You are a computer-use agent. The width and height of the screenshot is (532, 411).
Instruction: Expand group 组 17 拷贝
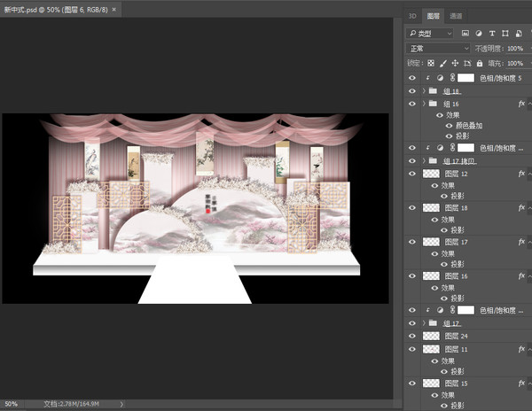click(424, 160)
